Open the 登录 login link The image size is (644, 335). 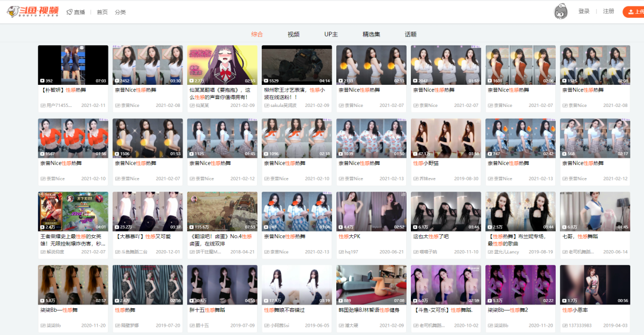(x=584, y=11)
